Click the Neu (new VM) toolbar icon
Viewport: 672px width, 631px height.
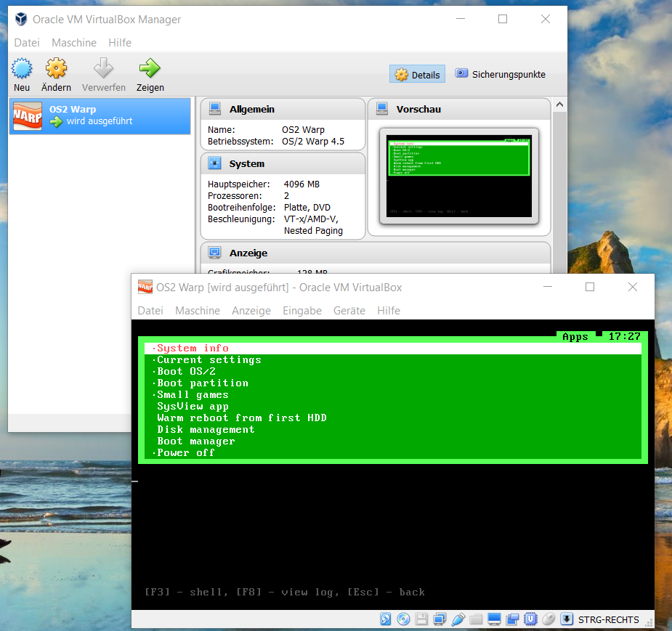21,68
